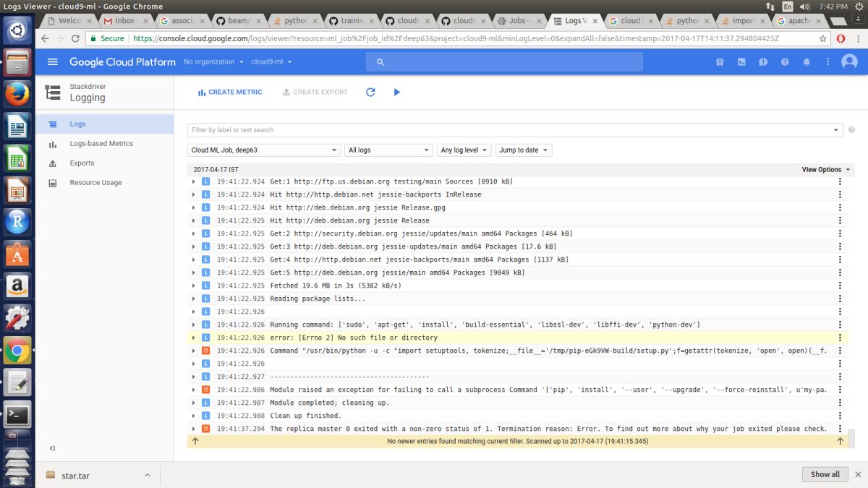Open Ubuntu Dash search
The width and height of the screenshot is (868, 488).
pos(17,30)
